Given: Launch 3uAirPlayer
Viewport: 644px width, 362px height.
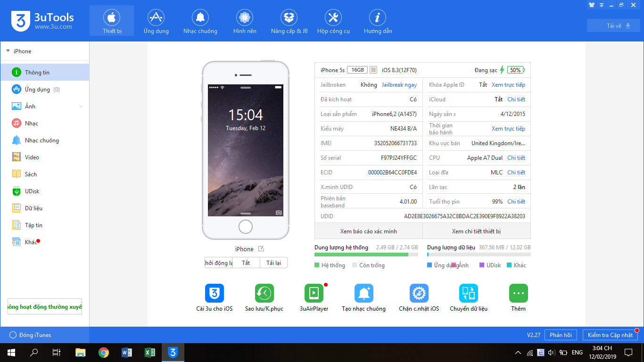Looking at the screenshot, I should 314,293.
